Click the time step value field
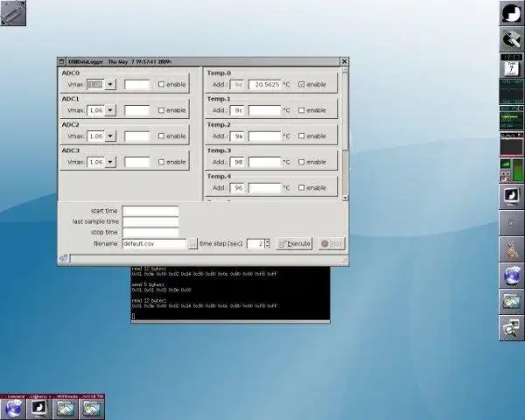The height and width of the screenshot is (420, 525). click(x=255, y=244)
